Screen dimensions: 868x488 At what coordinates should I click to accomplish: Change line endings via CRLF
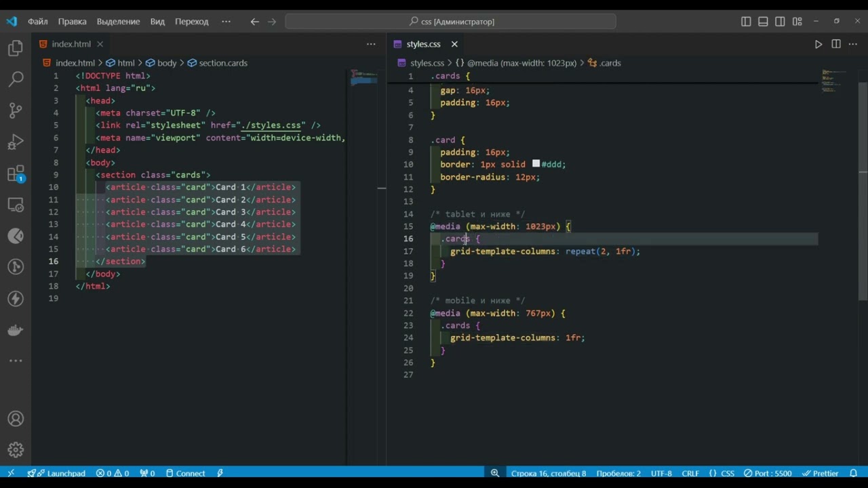pyautogui.click(x=690, y=473)
